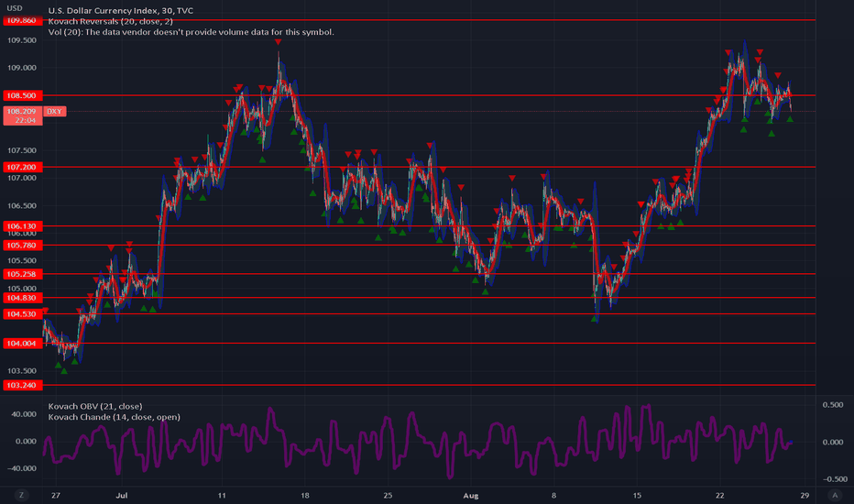Viewport: 854px width, 504px height.
Task: Click the 22 date label on time axis
Action: (720, 495)
